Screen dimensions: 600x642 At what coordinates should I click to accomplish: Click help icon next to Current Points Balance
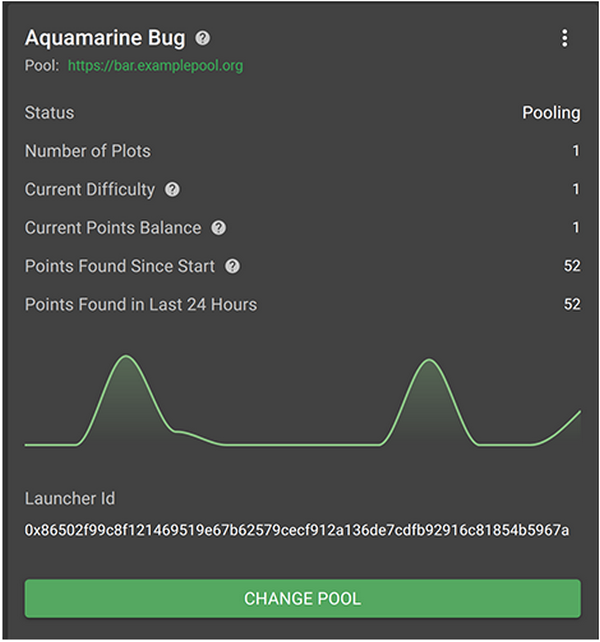tap(218, 228)
